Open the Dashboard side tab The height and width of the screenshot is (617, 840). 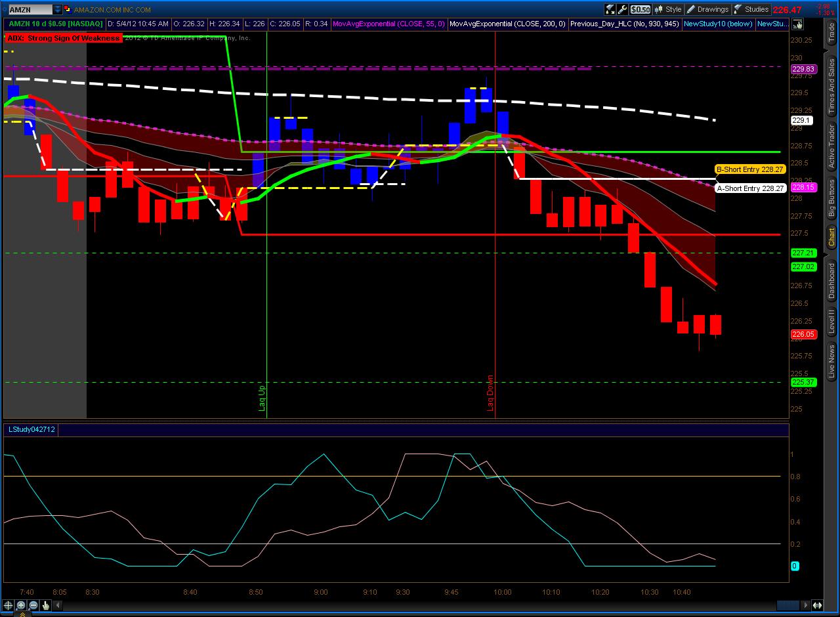tap(831, 281)
